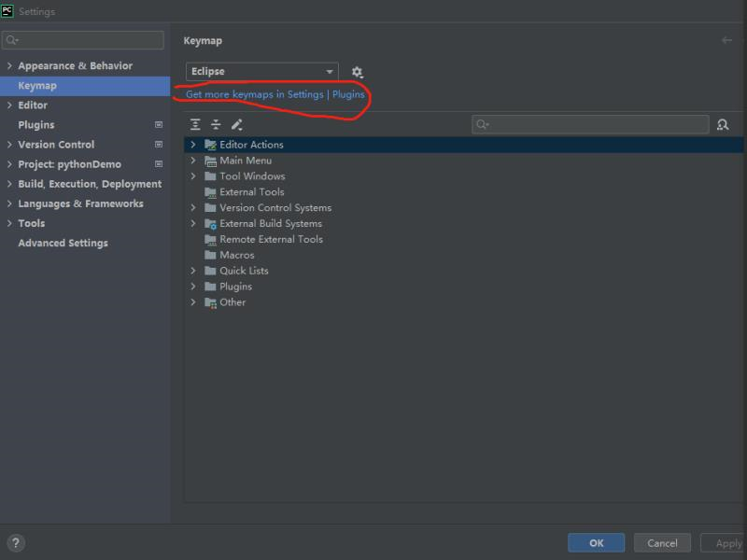The image size is (747, 560).
Task: Select the Plugins settings page
Action: [x=36, y=124]
